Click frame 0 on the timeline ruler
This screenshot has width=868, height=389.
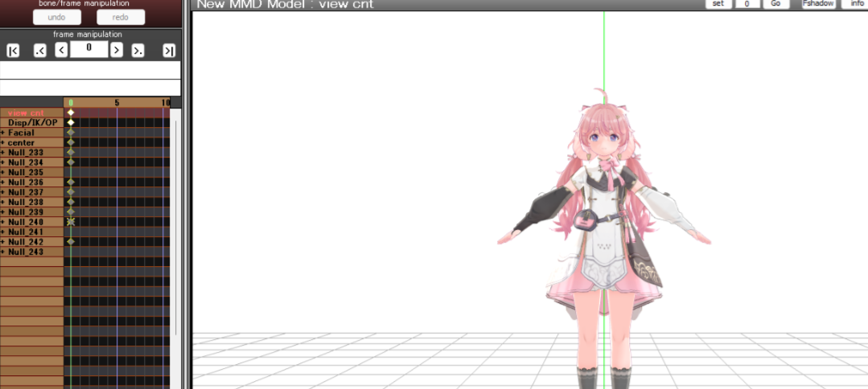71,103
